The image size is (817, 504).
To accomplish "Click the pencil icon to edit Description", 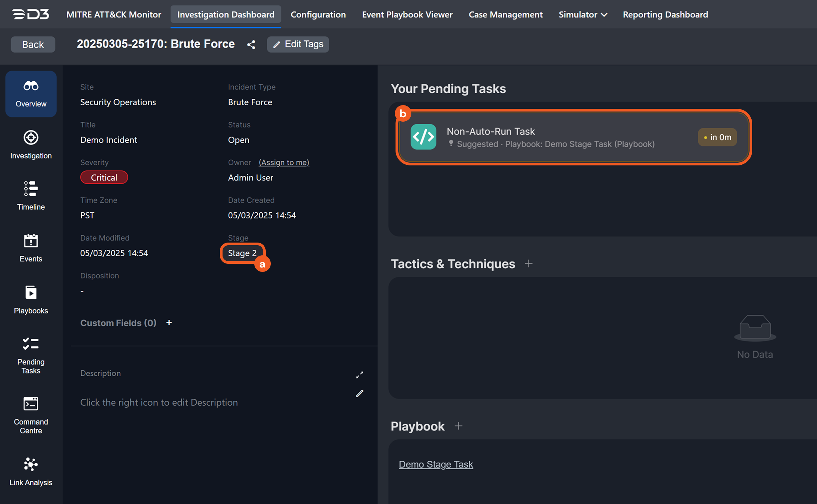I will [360, 393].
